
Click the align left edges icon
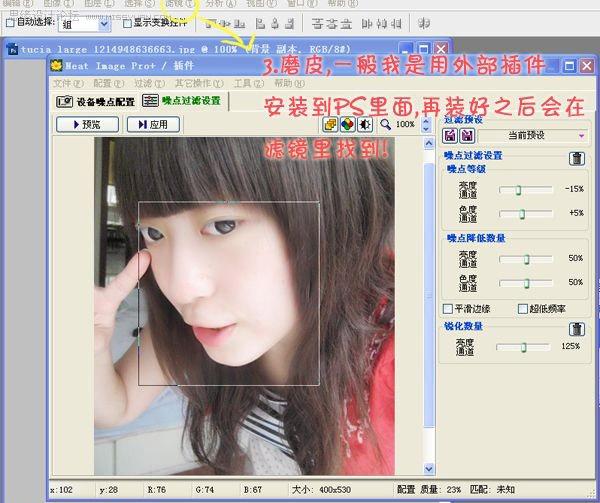(x=260, y=24)
